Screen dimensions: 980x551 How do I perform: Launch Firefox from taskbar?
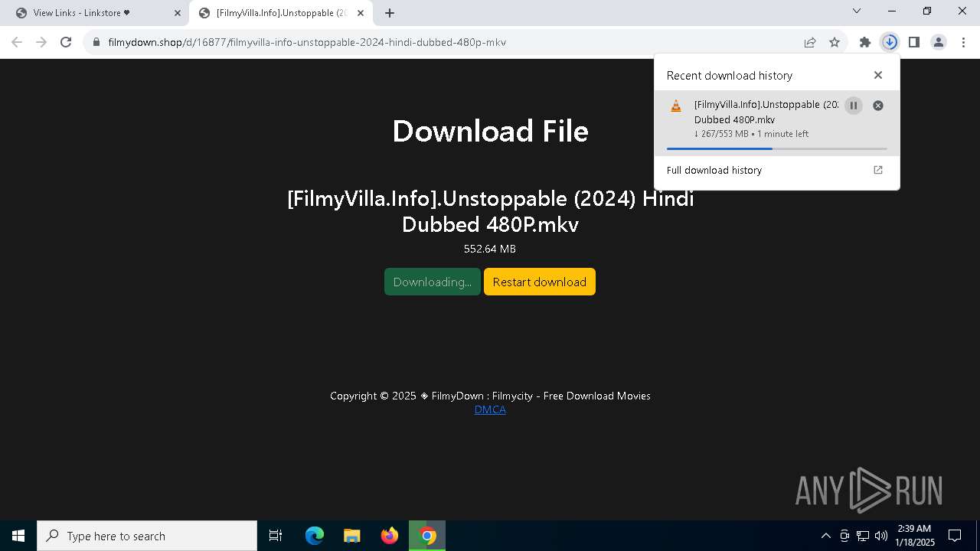390,536
